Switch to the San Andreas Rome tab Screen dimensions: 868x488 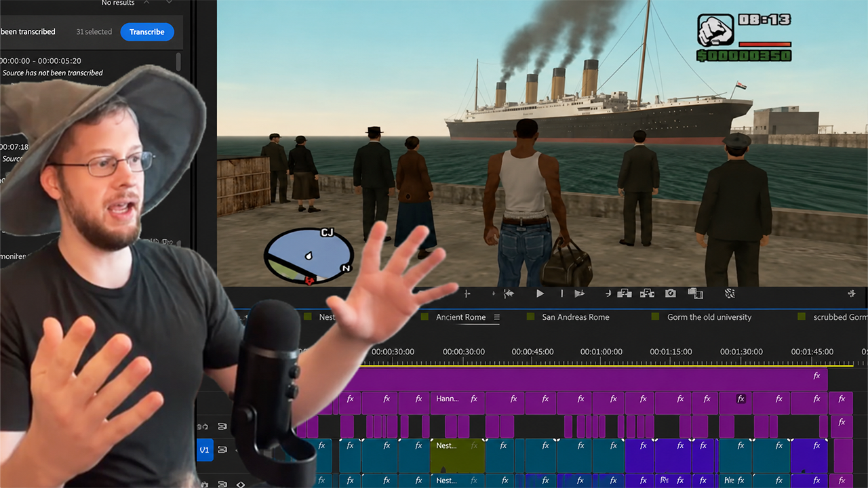pos(575,317)
